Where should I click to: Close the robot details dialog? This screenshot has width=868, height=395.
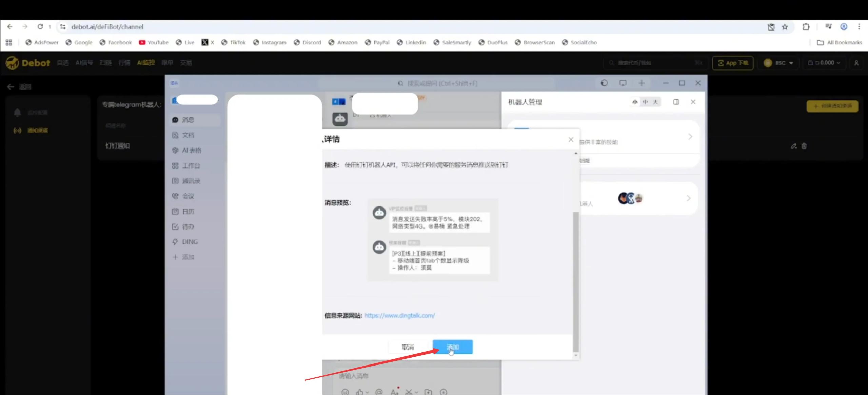tap(571, 139)
